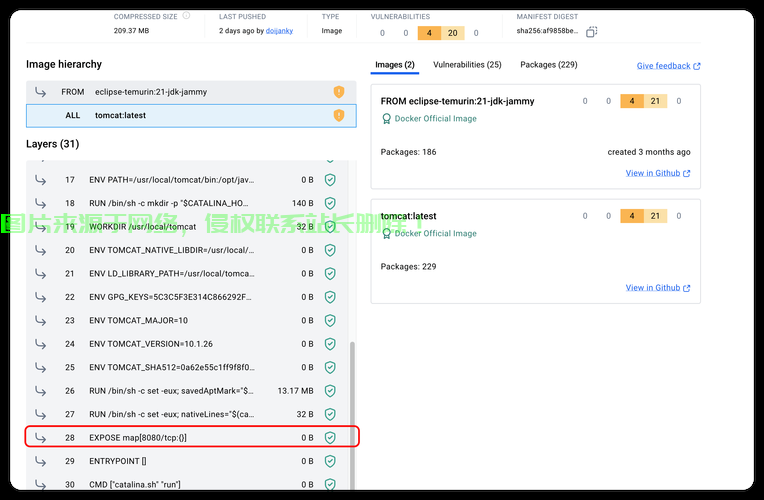Click the FROM eclipse-temurin:21-jdk-jammy card title

tap(458, 101)
